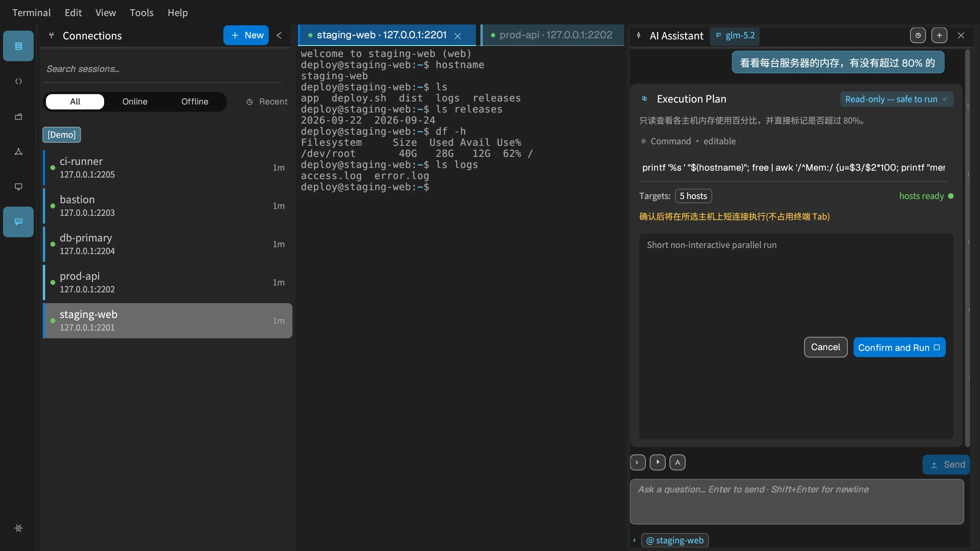Open the network topology sidebar icon

18,152
